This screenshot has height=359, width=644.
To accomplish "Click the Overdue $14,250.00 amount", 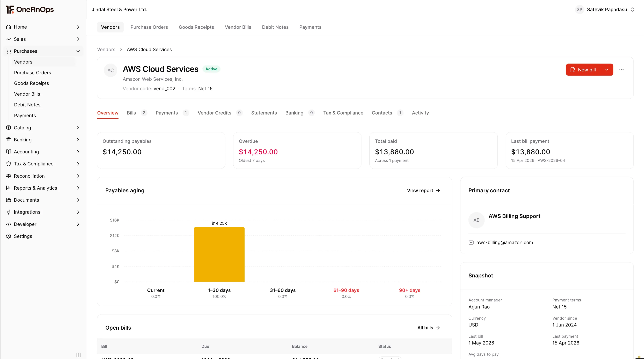I will (258, 152).
